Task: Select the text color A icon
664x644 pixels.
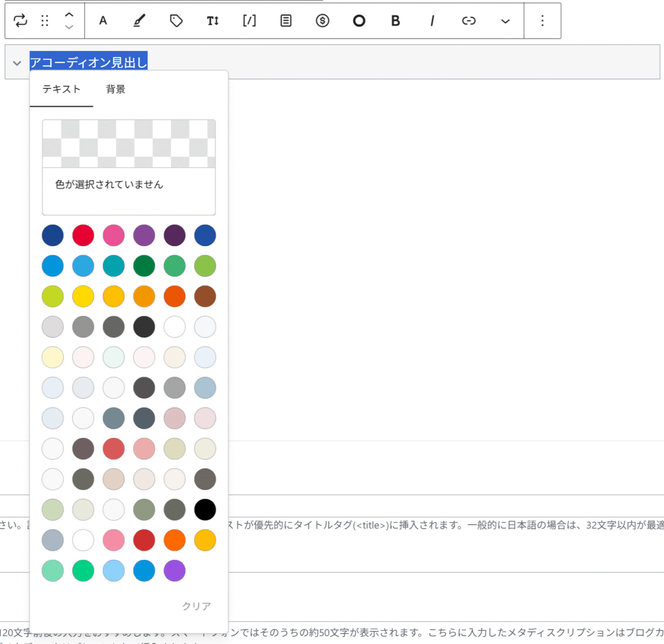Action: [103, 21]
